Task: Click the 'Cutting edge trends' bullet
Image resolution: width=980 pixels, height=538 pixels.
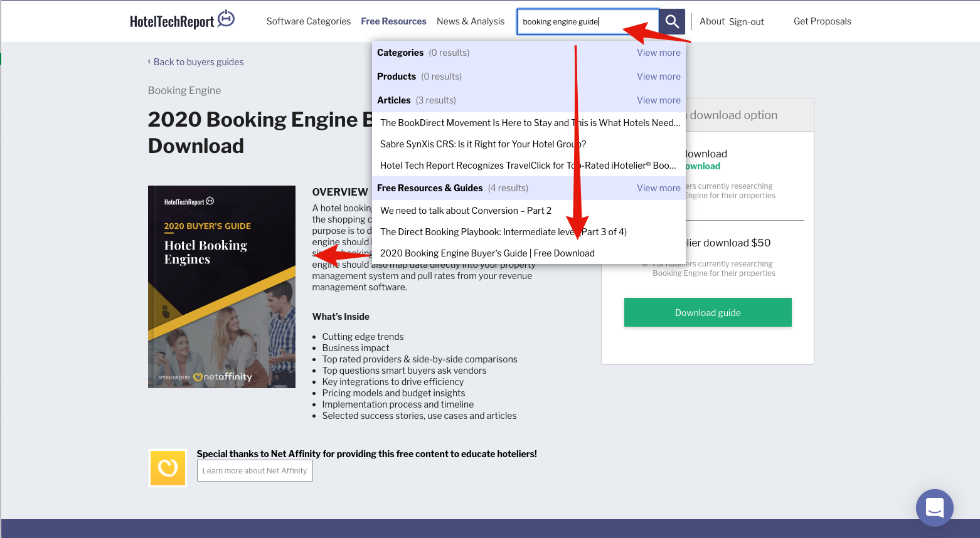Action: (x=363, y=337)
